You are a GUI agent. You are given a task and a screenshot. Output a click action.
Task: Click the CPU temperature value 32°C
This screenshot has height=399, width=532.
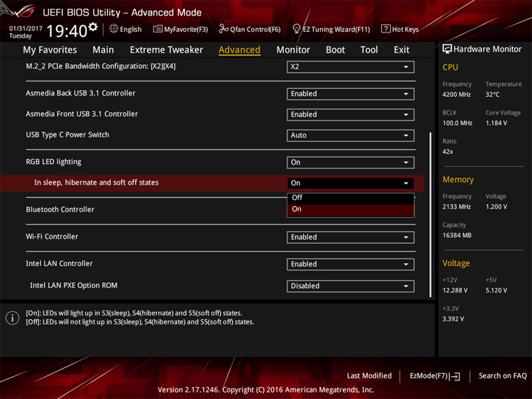[x=492, y=95]
